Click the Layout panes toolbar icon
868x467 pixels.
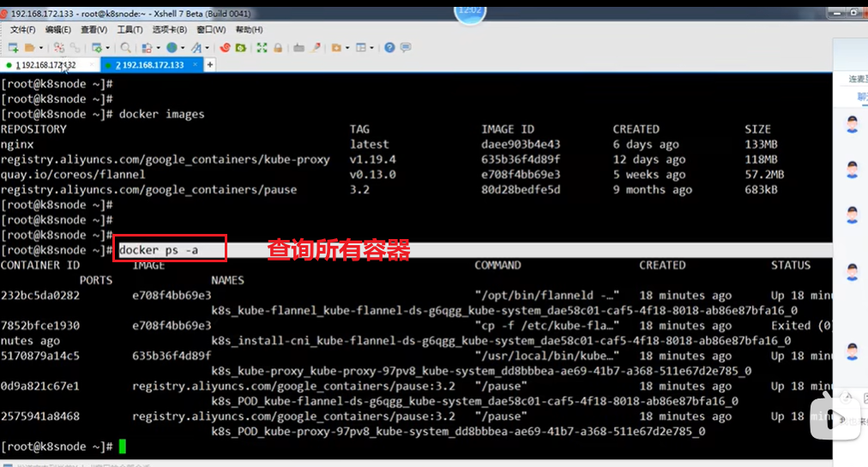(361, 48)
